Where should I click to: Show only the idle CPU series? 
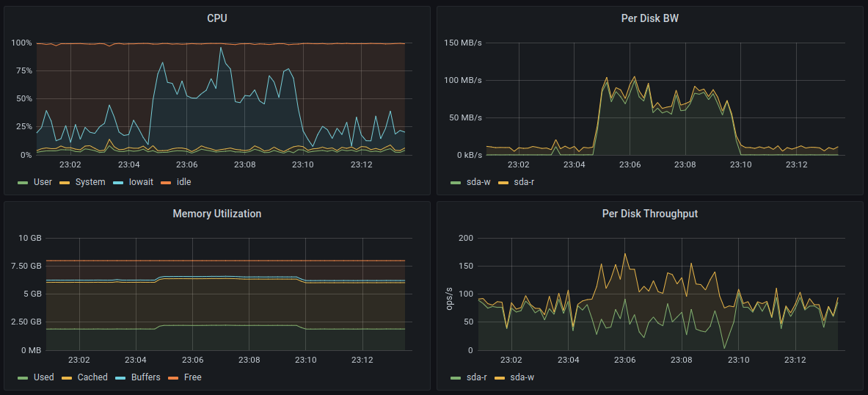click(183, 181)
